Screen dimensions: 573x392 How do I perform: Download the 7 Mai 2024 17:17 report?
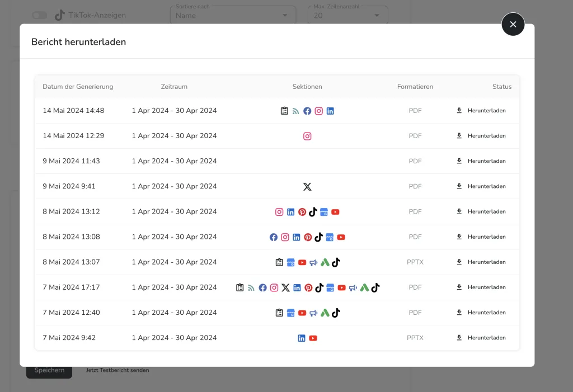pyautogui.click(x=481, y=287)
